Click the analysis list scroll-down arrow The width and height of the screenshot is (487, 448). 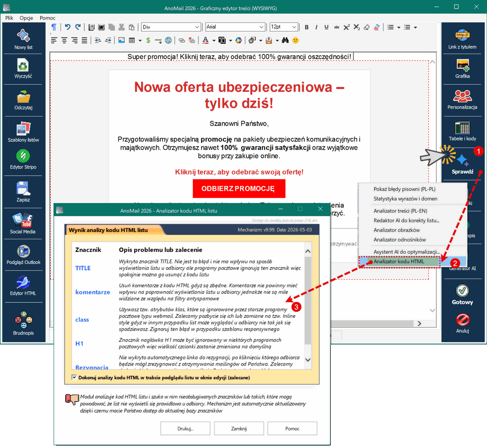point(308,360)
